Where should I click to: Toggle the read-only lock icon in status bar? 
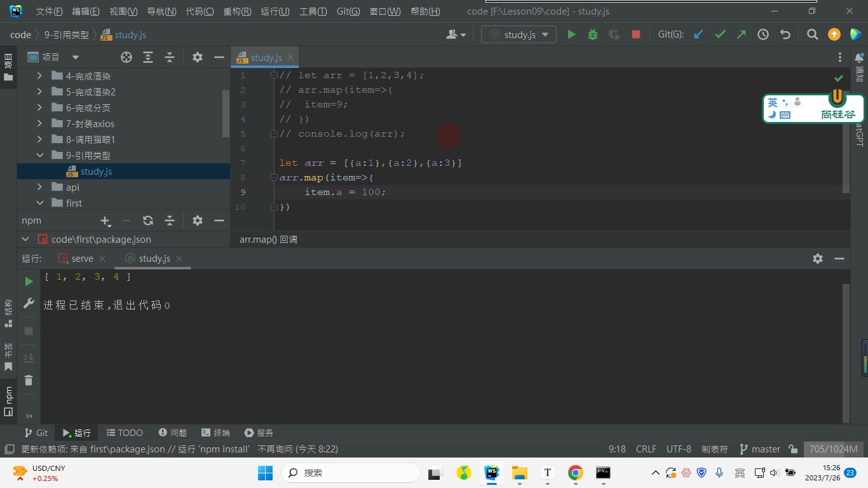[x=793, y=449]
